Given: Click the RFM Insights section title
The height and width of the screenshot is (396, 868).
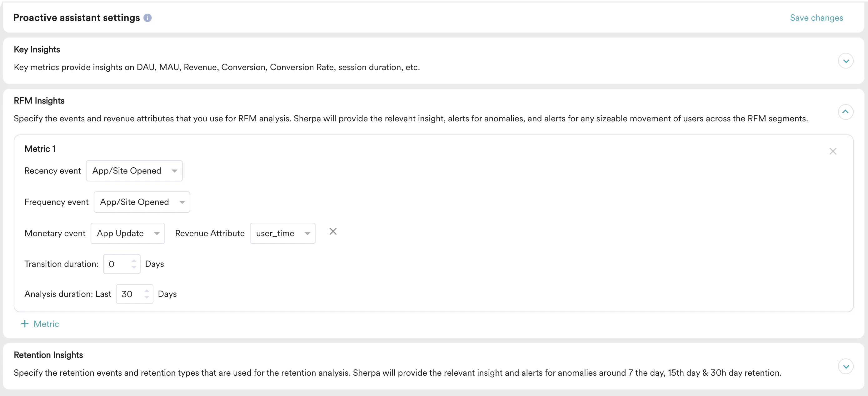Looking at the screenshot, I should pos(39,100).
